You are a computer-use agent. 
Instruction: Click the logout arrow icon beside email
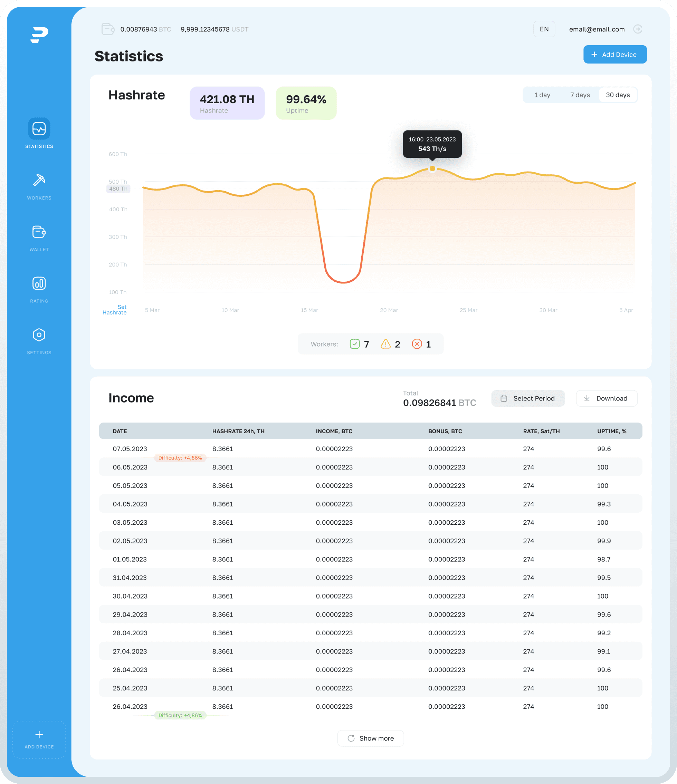(x=638, y=29)
